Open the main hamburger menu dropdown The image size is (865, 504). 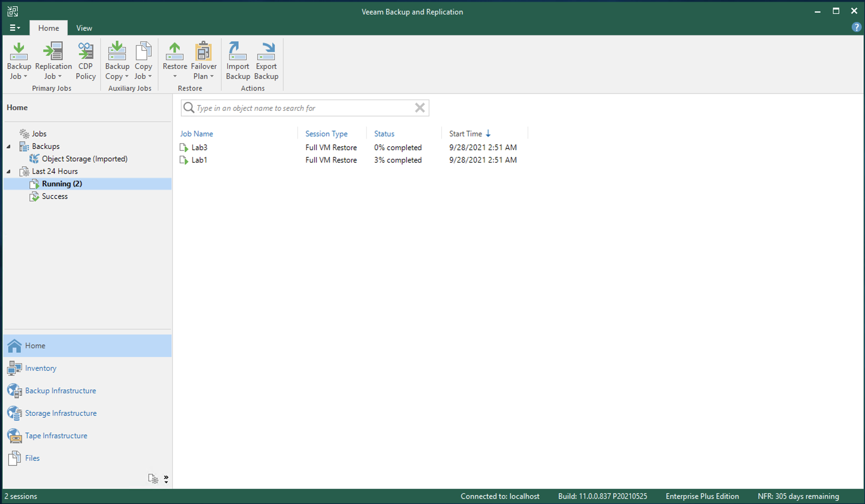[x=14, y=28]
